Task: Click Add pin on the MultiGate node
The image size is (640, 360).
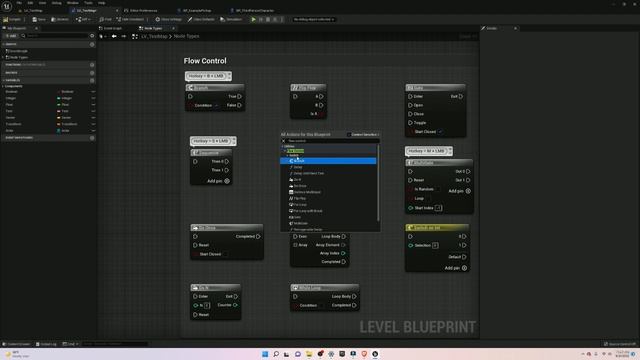Action: point(459,191)
